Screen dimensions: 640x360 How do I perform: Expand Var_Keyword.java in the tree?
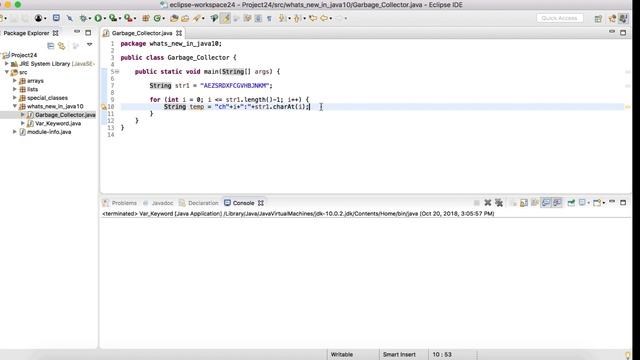point(23,123)
